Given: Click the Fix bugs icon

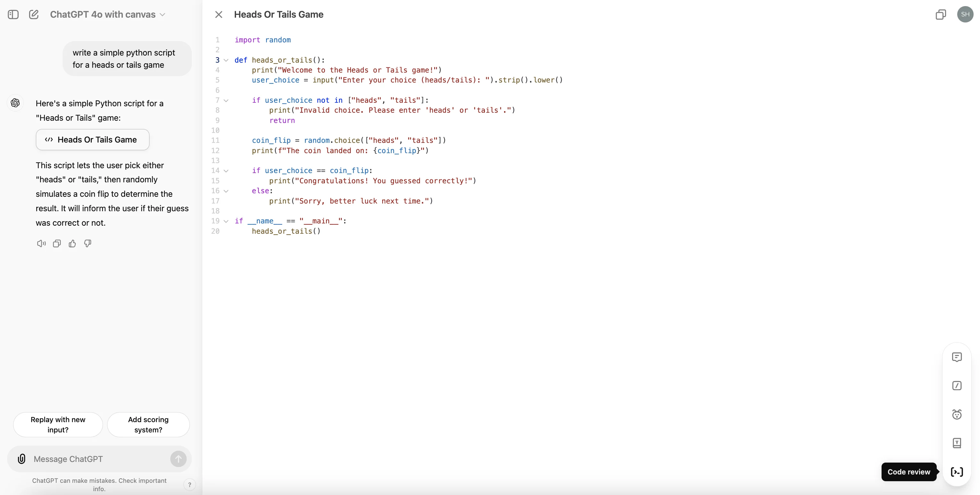Looking at the screenshot, I should point(957,414).
